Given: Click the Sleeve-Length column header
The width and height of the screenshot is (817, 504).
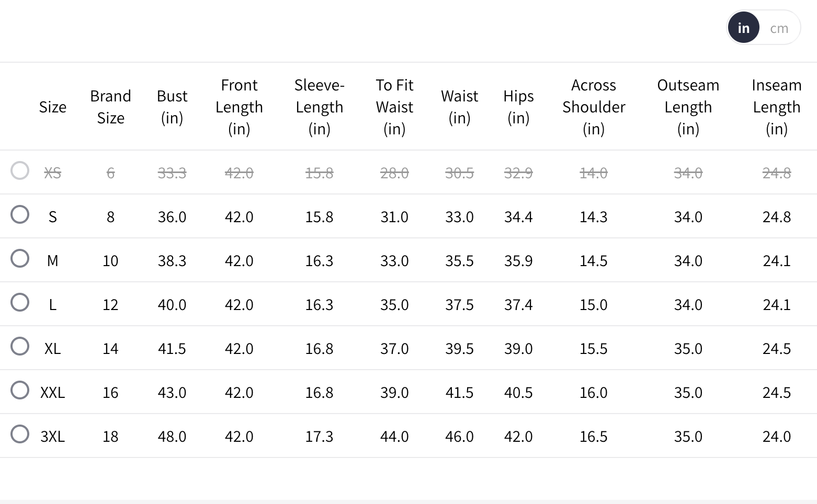Looking at the screenshot, I should 319,107.
